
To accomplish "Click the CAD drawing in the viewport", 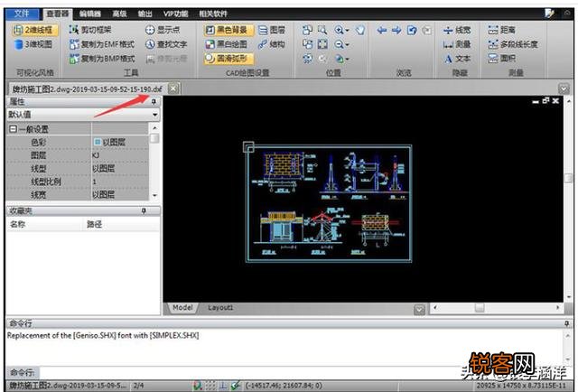I will tap(329, 203).
